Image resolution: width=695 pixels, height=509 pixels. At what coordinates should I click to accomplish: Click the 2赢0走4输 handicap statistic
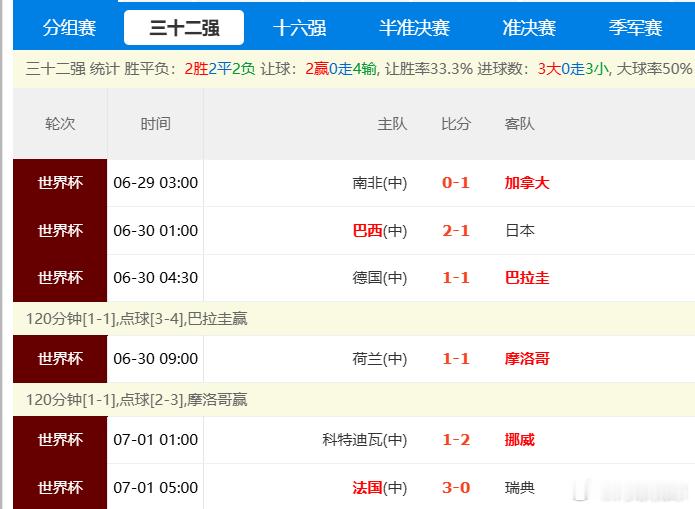341,69
